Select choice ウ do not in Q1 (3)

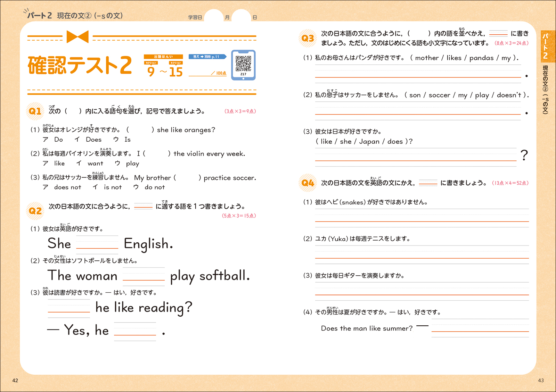click(x=149, y=187)
